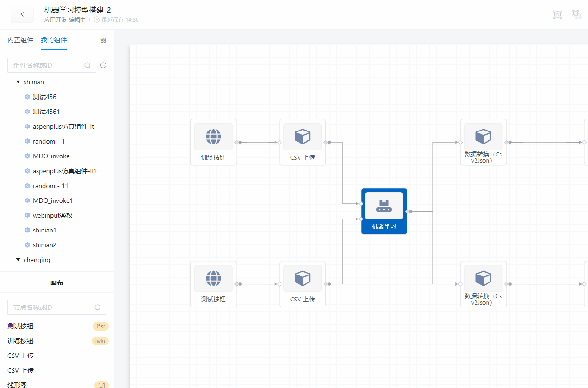Click the back arrow button

pos(22,14)
